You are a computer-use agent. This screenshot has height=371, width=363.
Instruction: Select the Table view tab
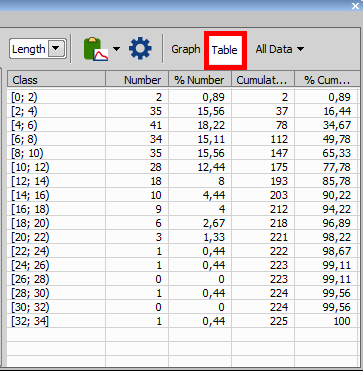click(x=225, y=50)
